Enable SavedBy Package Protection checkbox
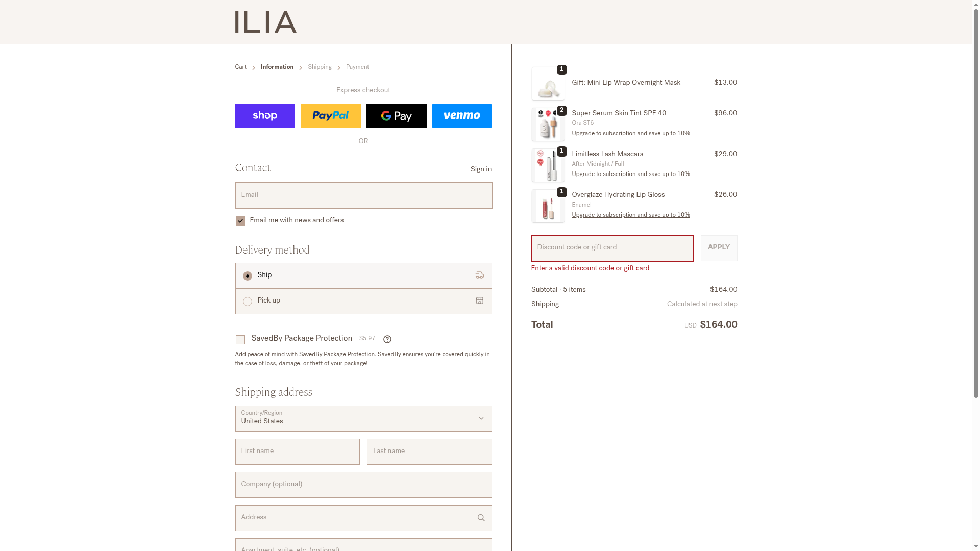The width and height of the screenshot is (980, 551). tap(240, 340)
